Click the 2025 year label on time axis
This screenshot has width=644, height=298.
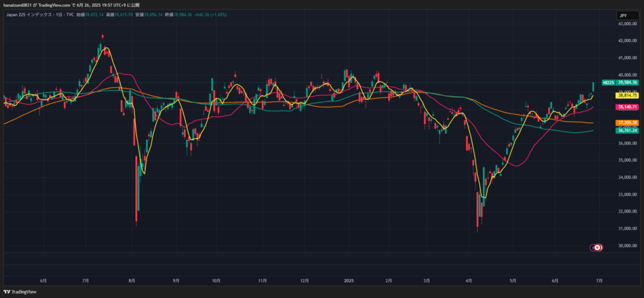click(x=348, y=281)
